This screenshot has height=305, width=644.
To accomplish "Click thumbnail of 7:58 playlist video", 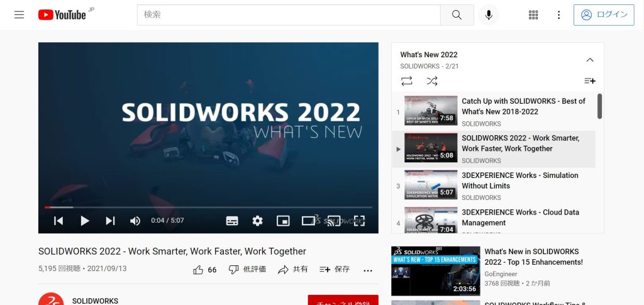I will point(430,111).
